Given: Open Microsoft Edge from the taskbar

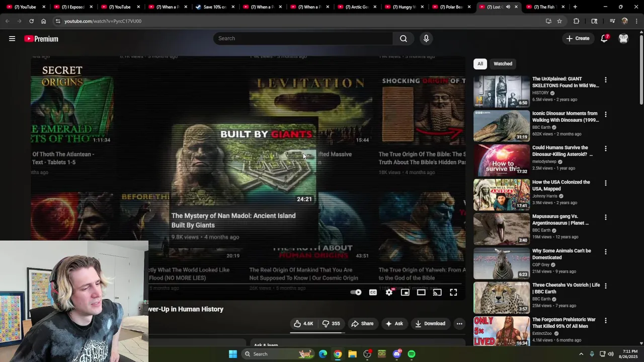Looking at the screenshot, I should (323, 354).
